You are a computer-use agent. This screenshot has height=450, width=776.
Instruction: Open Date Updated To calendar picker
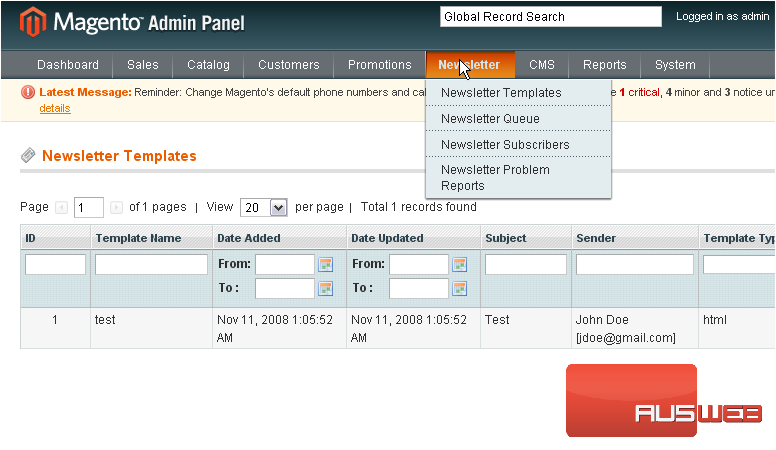(460, 289)
